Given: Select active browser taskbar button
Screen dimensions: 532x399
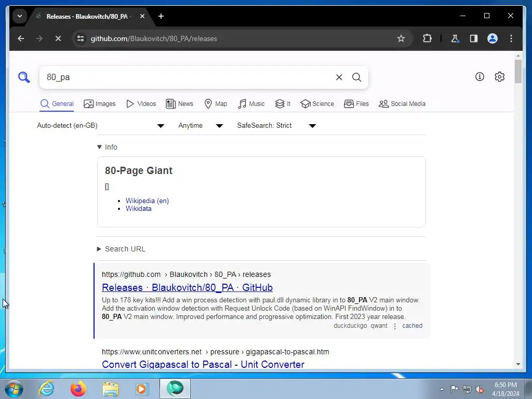Looking at the screenshot, I should tap(175, 389).
